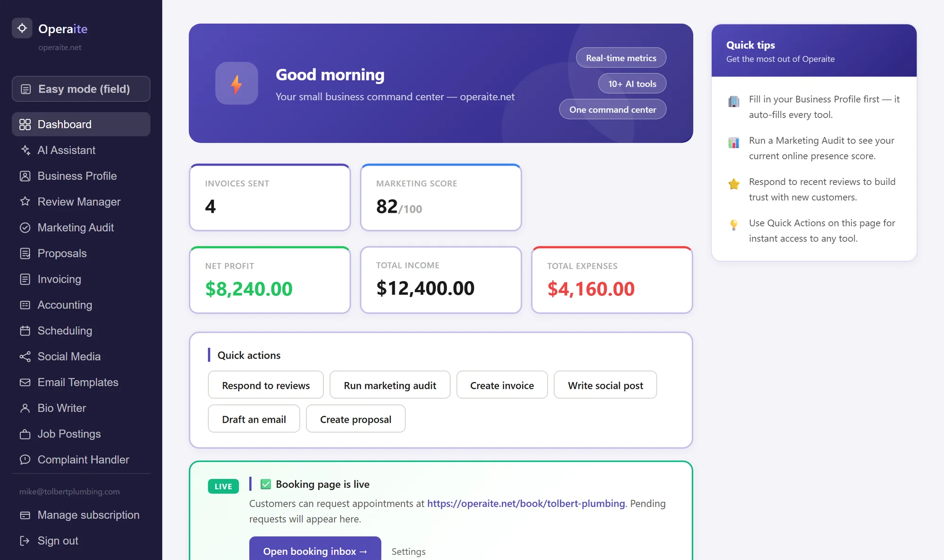Click the lightning bolt icon in banner
Viewport: 944px width, 560px height.
pos(236,84)
